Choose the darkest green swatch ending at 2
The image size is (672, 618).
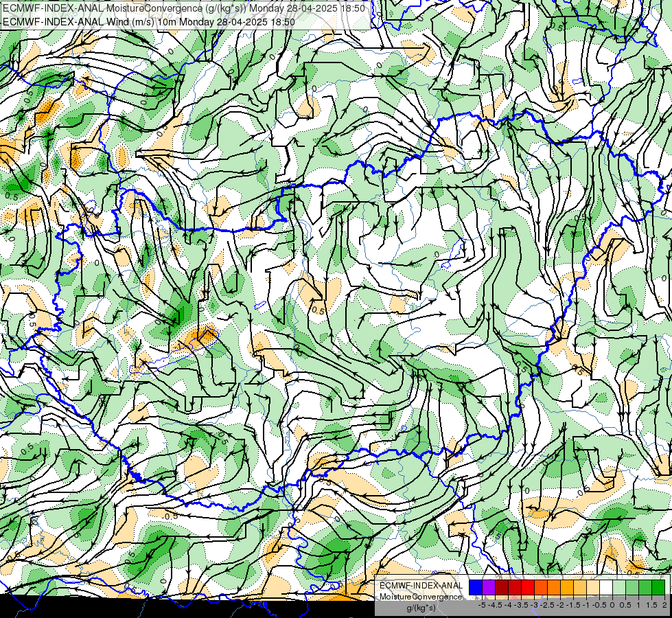point(658,588)
